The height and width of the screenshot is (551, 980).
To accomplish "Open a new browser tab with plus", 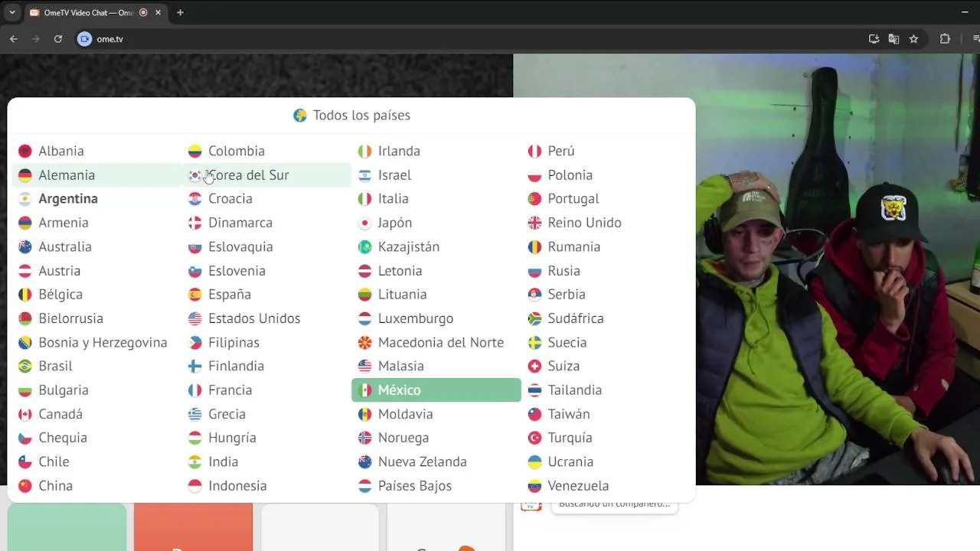I will pyautogui.click(x=180, y=12).
